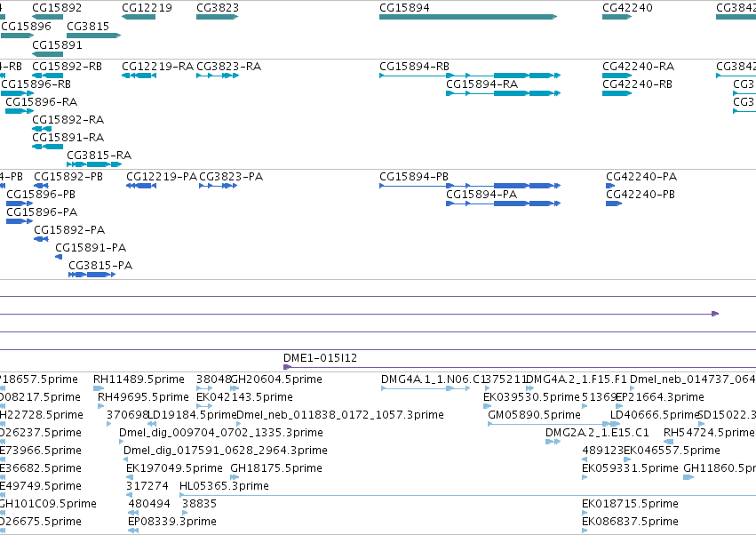The width and height of the screenshot is (756, 535).
Task: Open EST GH20604.5prime
Action: click(277, 379)
